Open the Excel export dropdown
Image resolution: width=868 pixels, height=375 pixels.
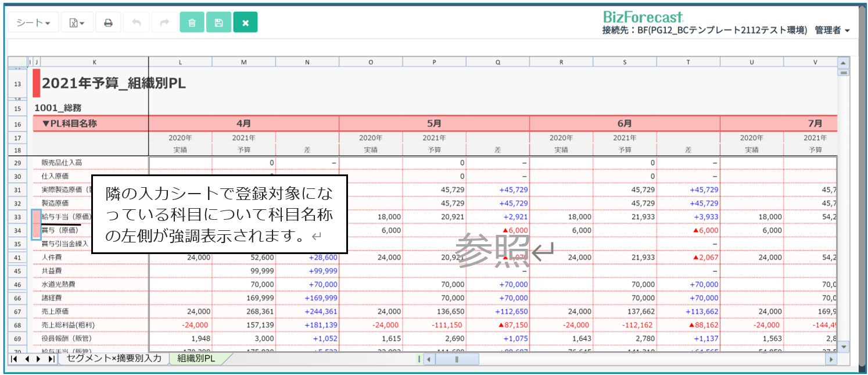pos(77,23)
